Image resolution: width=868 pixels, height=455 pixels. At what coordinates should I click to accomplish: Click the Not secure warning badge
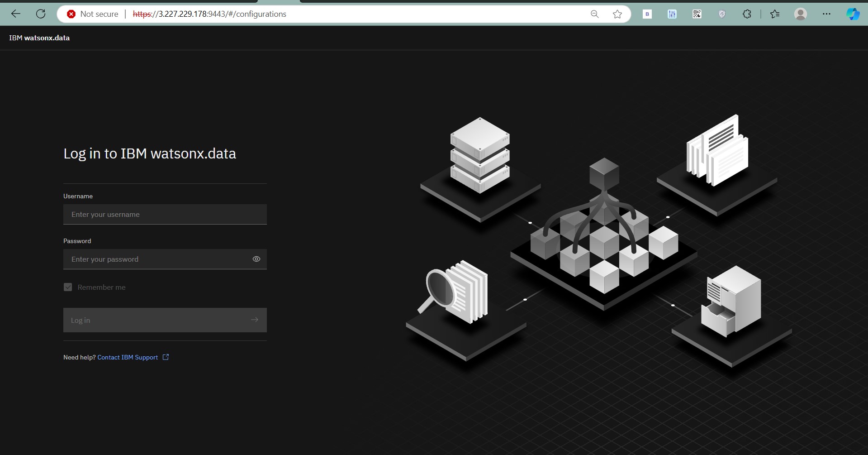pyautogui.click(x=93, y=14)
